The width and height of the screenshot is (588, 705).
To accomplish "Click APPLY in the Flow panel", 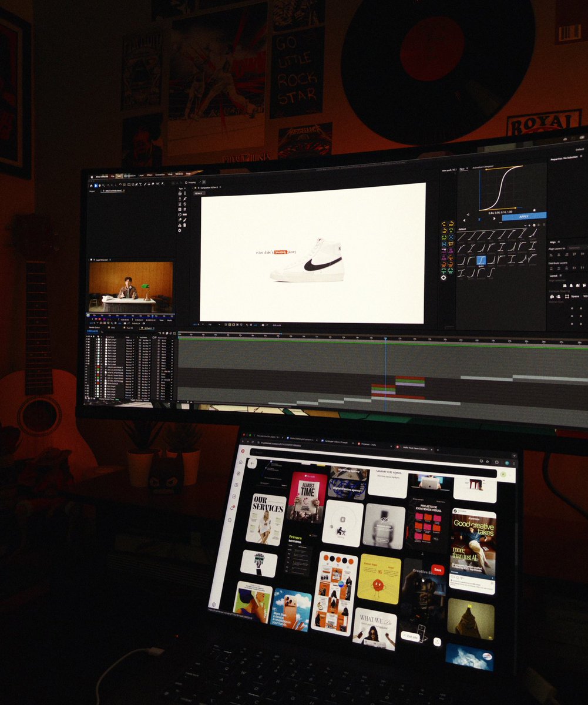I will (523, 216).
